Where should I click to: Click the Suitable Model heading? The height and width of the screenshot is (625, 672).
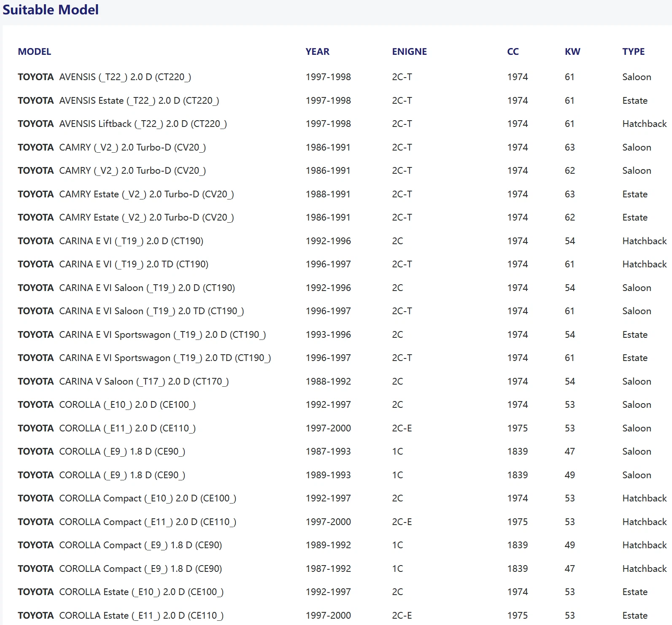pyautogui.click(x=51, y=9)
